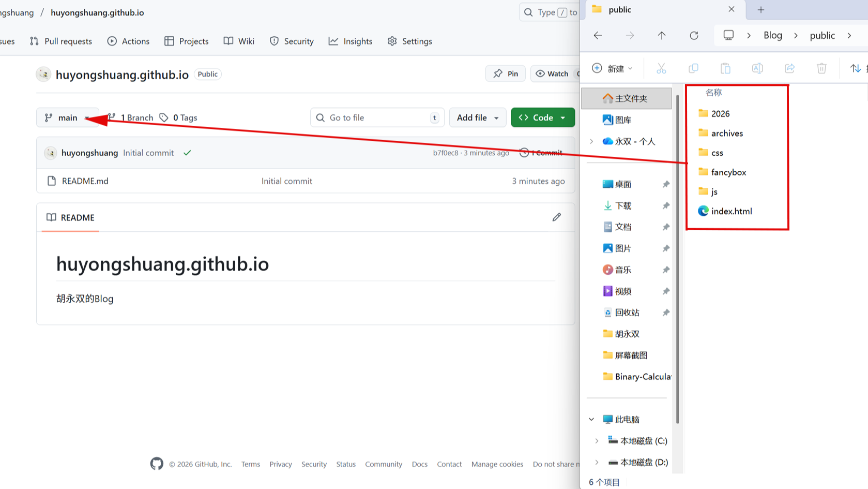Click the Pin repository button
Screen dimensions: 868x489
coord(505,74)
